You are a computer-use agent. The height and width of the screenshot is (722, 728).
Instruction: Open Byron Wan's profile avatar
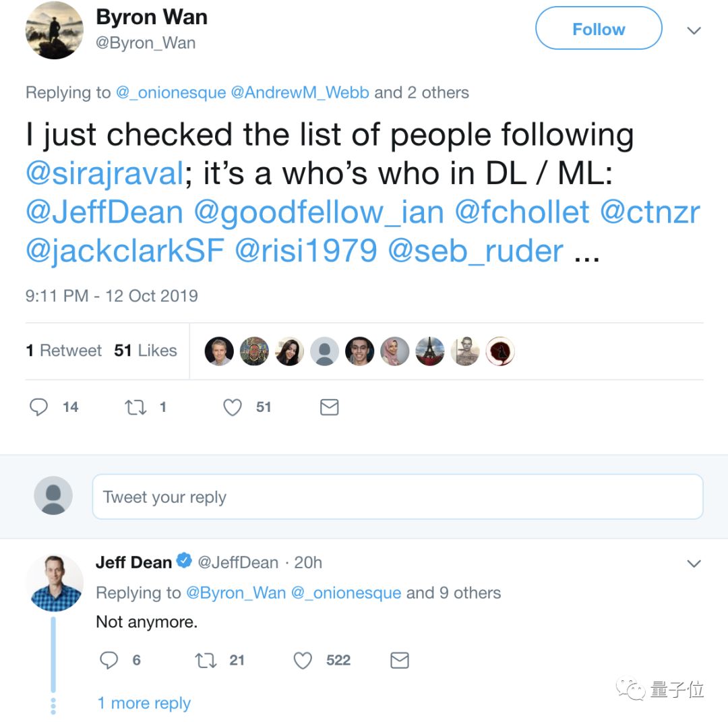click(x=55, y=30)
